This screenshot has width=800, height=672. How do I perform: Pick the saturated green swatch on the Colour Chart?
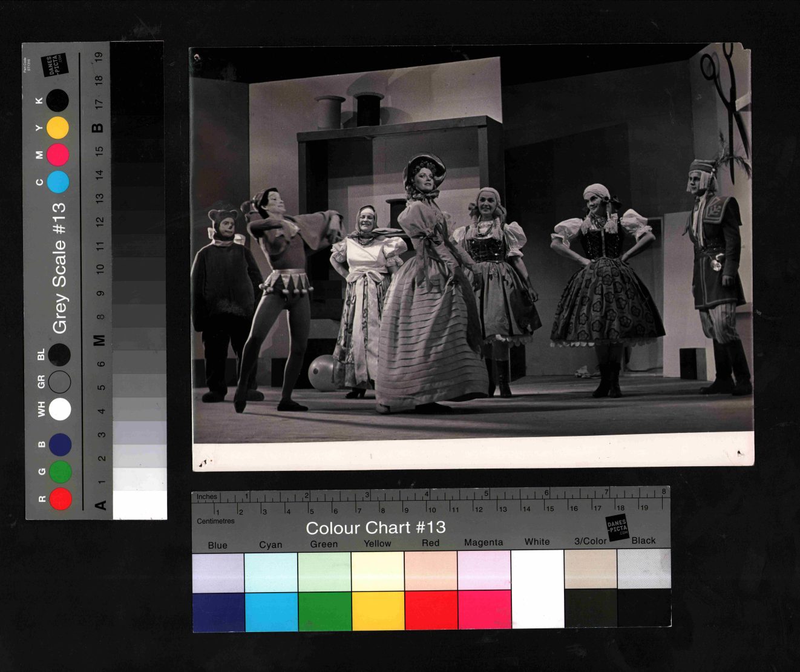click(x=324, y=611)
